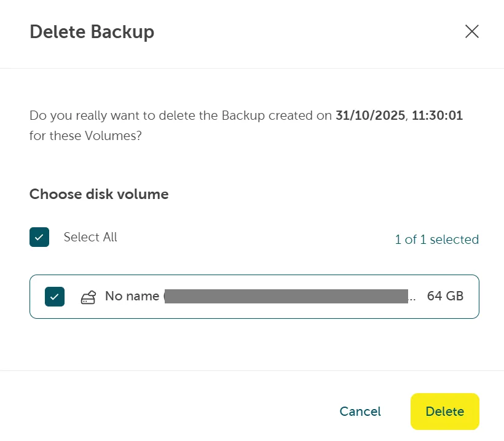The height and width of the screenshot is (441, 504).
Task: Enable Select All for disk volumes
Action: click(x=39, y=237)
